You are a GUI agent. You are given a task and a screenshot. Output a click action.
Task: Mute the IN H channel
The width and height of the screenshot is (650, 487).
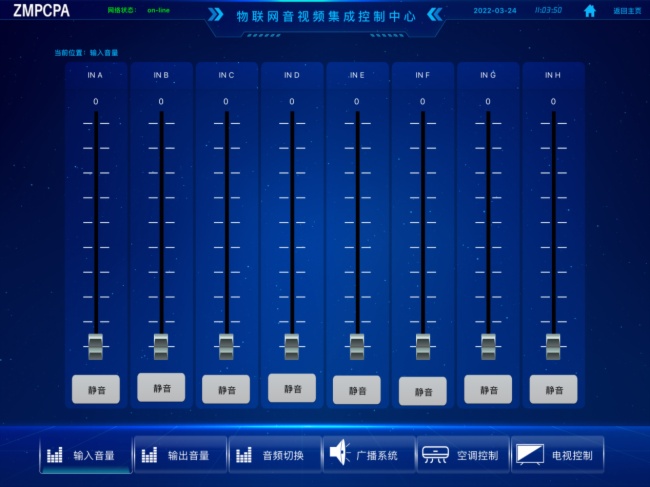[553, 389]
